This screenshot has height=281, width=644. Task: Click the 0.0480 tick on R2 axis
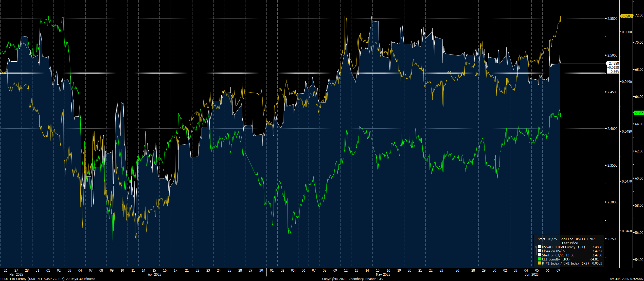pos(626,131)
